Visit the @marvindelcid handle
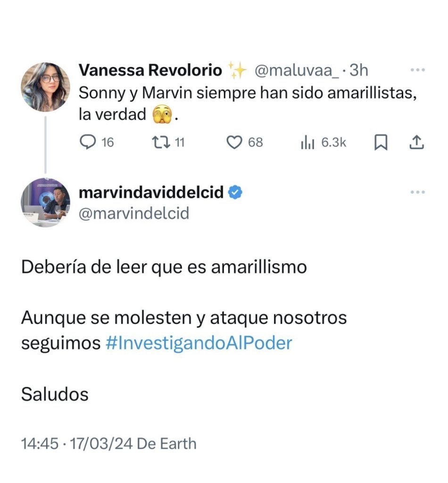448x483 pixels. pyautogui.click(x=133, y=213)
